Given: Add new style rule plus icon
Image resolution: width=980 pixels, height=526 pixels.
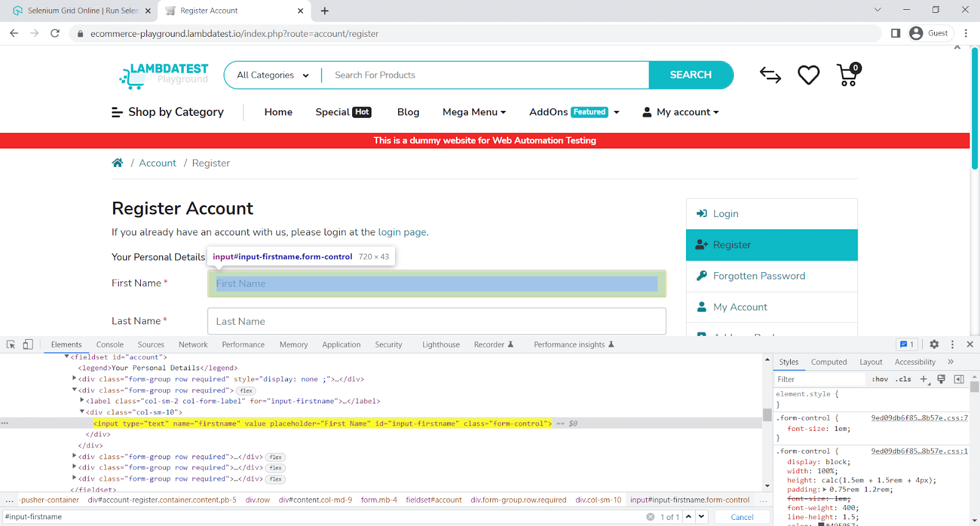Looking at the screenshot, I should (924, 379).
